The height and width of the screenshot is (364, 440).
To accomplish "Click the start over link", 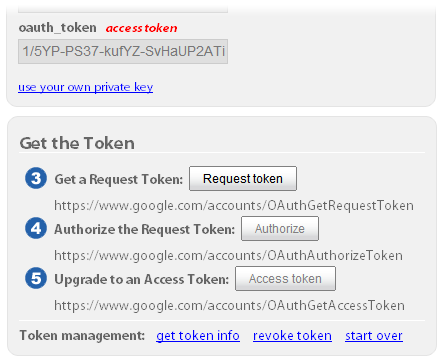I will 374,336.
